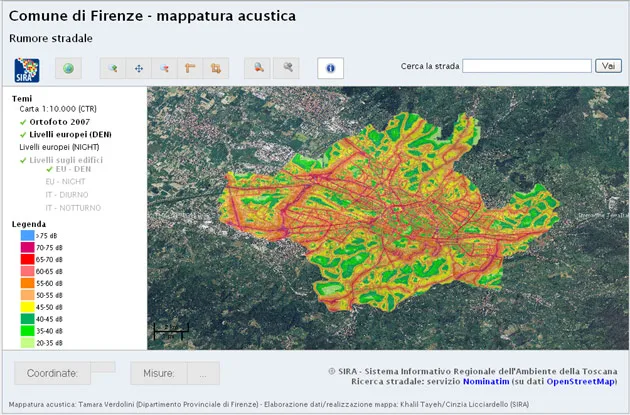Click the 50-55 dB light orange swatch
The image size is (630, 415).
[x=27, y=295]
